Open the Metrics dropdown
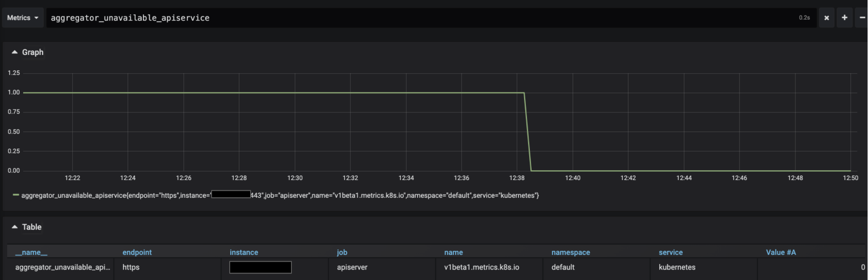The width and height of the screenshot is (868, 280). pos(23,18)
